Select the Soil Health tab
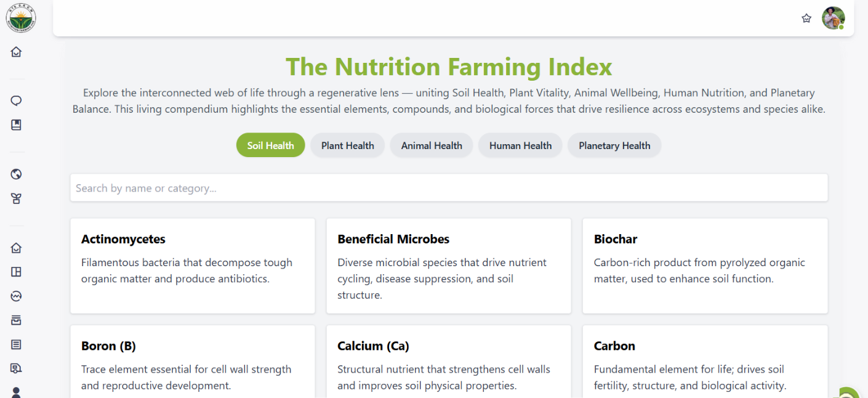868x398 pixels. [271, 145]
